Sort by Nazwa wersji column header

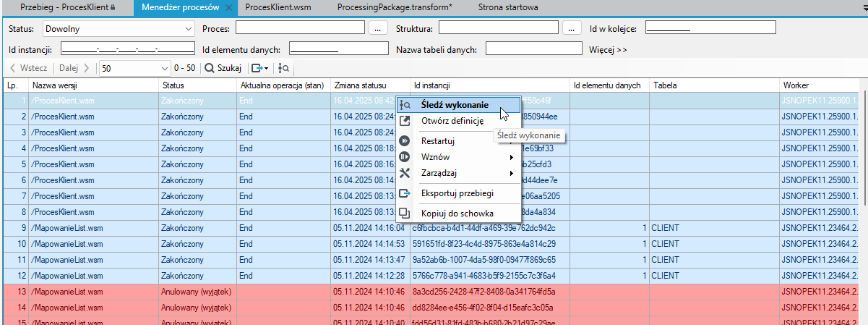(x=93, y=85)
